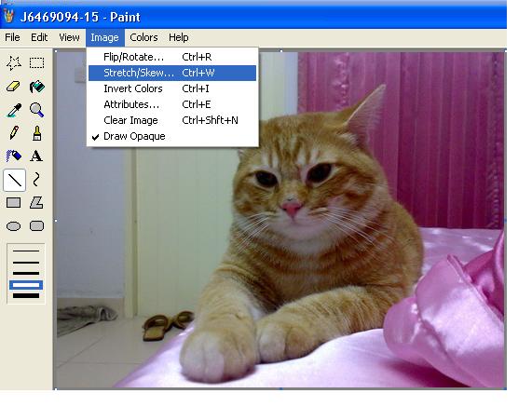The width and height of the screenshot is (532, 407).
Task: Choose the thickest line width option
Action: tap(26, 296)
